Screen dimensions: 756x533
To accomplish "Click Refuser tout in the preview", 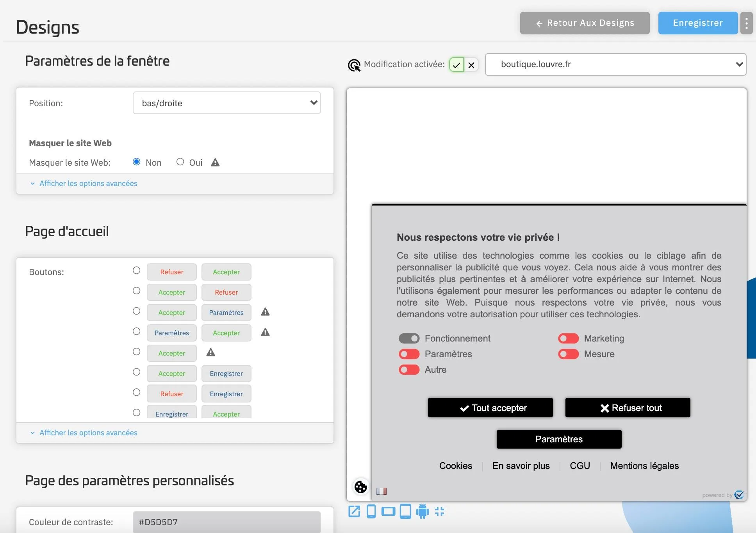I will (628, 408).
